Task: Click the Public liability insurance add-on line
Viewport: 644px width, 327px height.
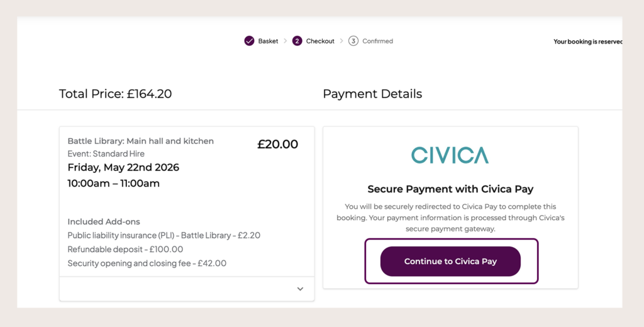Action: pyautogui.click(x=164, y=235)
